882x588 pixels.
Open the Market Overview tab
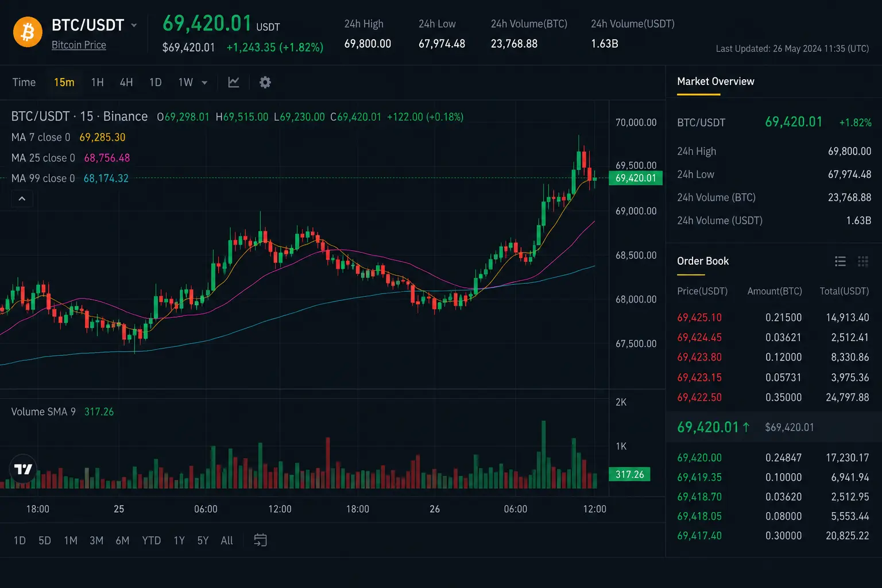(715, 82)
